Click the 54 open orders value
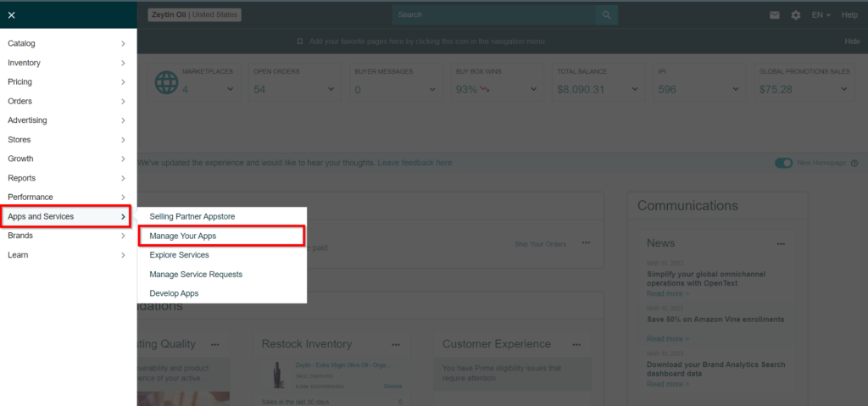The image size is (868, 406). point(259,89)
